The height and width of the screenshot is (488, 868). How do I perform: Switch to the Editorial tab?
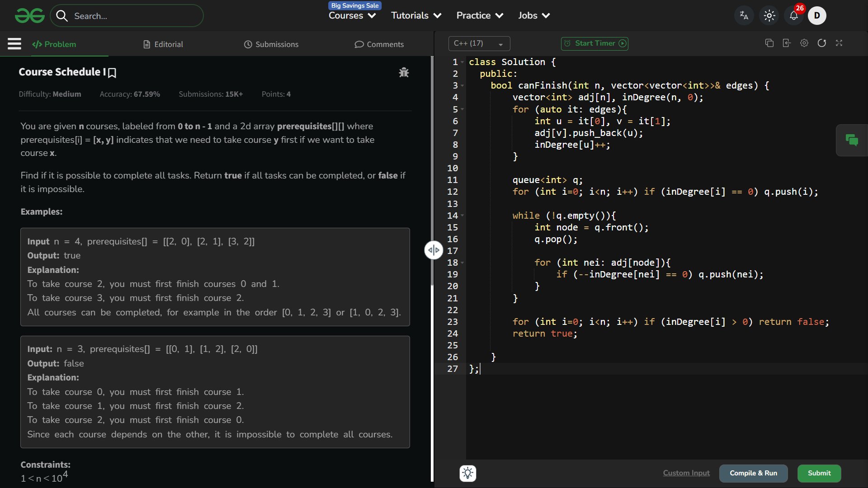163,44
